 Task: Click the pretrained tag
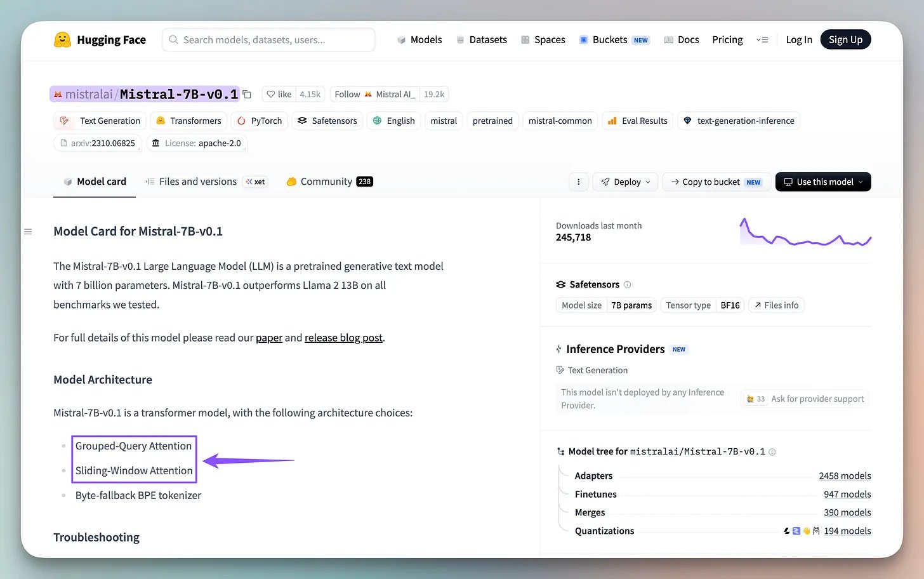click(492, 121)
